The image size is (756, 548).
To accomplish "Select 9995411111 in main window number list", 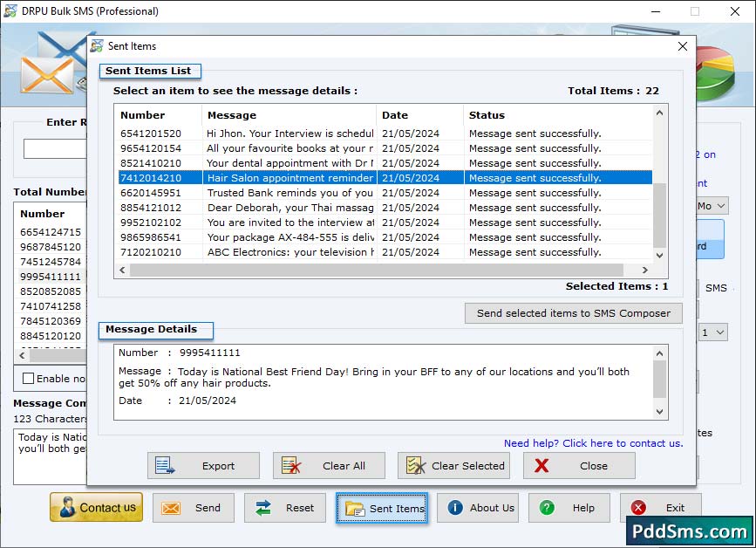I will coord(51,277).
